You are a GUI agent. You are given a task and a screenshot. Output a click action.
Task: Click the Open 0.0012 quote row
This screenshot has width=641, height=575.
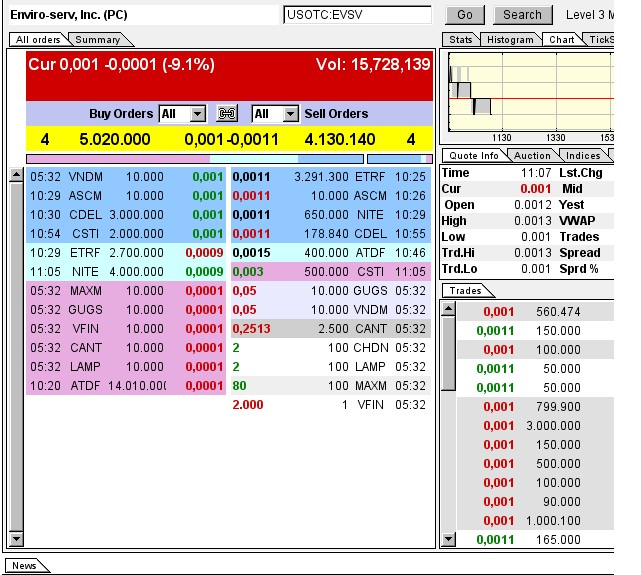point(499,205)
